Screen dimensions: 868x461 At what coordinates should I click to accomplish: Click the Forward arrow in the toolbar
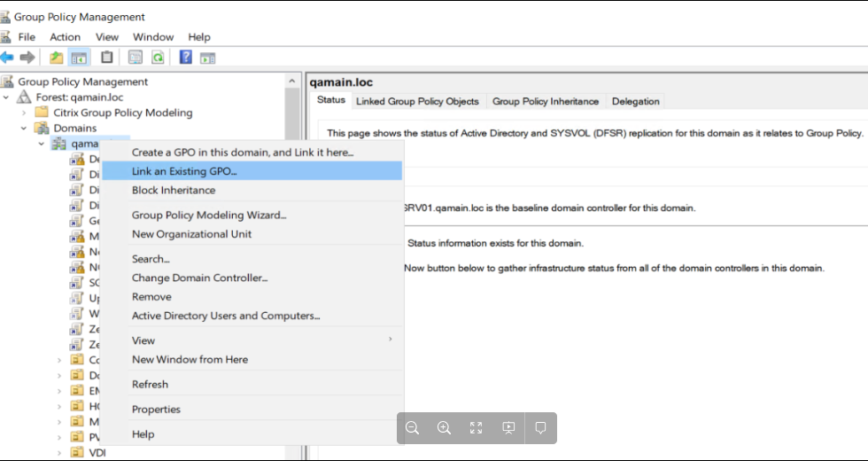[x=27, y=57]
